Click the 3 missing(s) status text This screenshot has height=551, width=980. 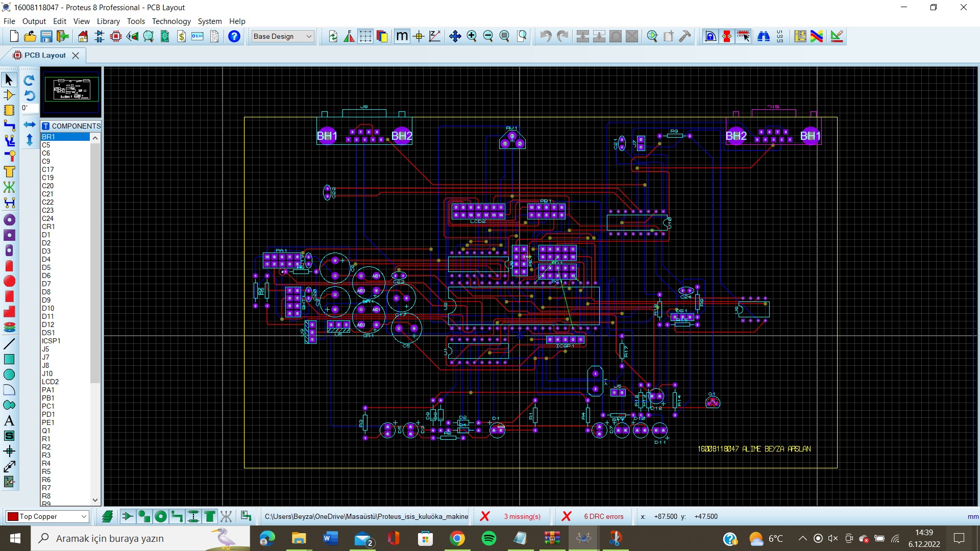[522, 517]
